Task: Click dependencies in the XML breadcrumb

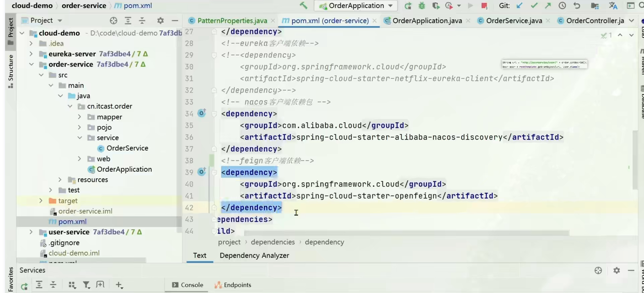Action: (273, 242)
